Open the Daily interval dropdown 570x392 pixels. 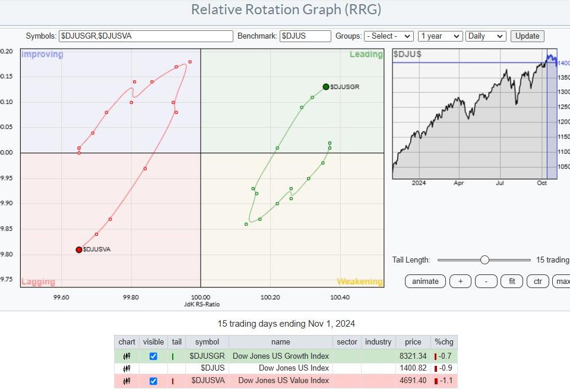tap(486, 36)
